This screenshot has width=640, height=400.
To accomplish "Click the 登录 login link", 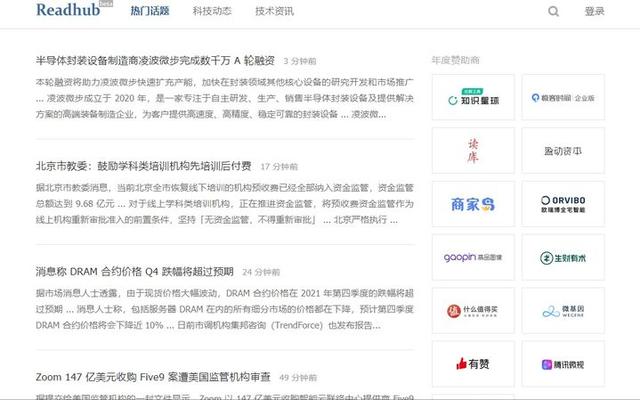I will (594, 12).
